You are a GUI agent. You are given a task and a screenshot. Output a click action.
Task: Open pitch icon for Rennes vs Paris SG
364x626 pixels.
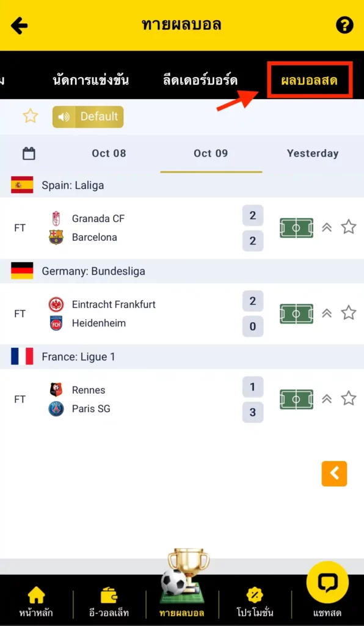tap(296, 399)
